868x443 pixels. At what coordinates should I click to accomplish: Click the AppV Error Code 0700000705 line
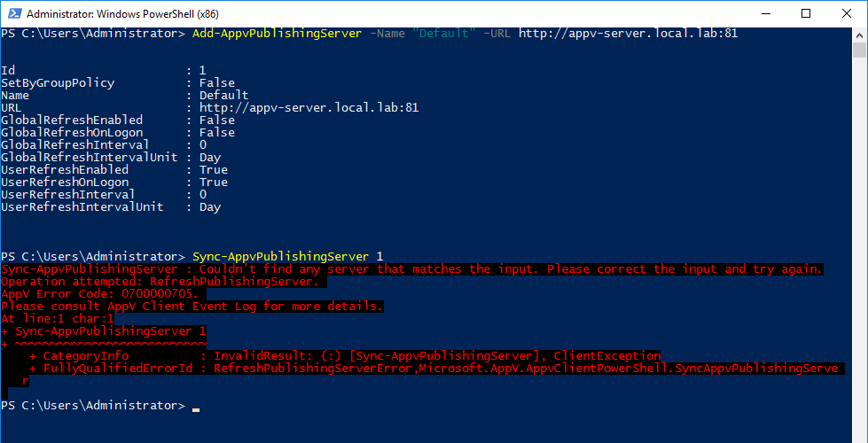(104, 293)
